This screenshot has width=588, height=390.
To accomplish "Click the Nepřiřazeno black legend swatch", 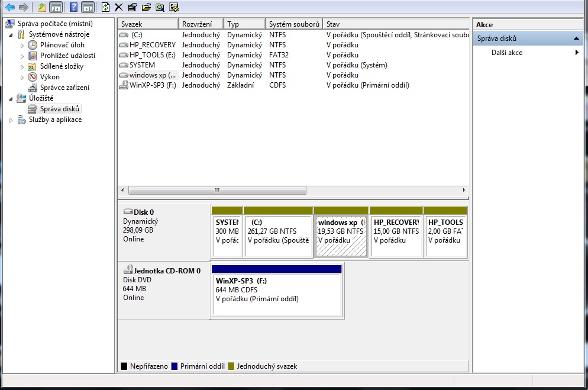I will pyautogui.click(x=124, y=366).
